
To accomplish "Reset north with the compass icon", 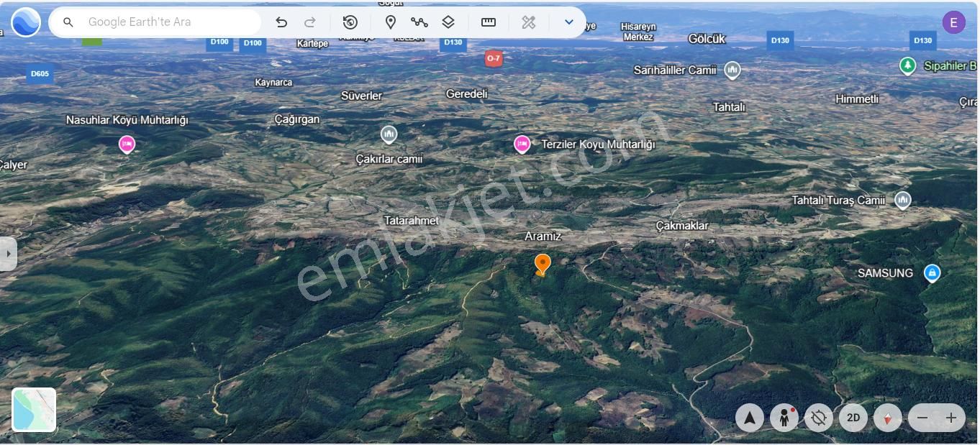I will click(x=749, y=417).
